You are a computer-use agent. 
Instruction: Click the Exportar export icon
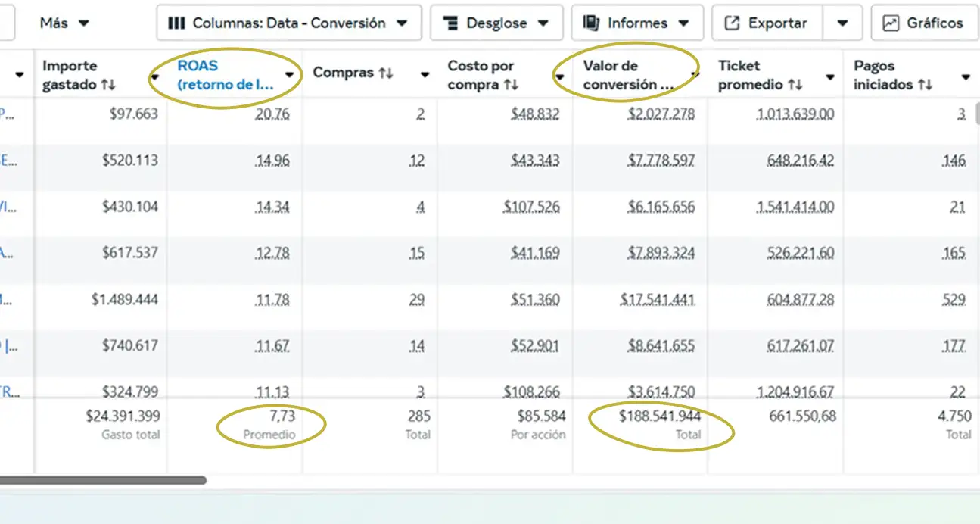tap(732, 23)
